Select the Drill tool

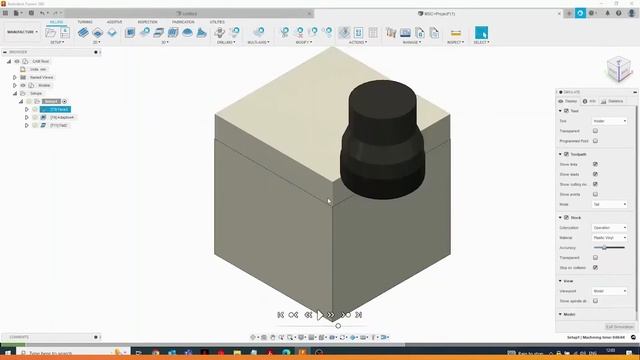pyautogui.click(x=220, y=32)
